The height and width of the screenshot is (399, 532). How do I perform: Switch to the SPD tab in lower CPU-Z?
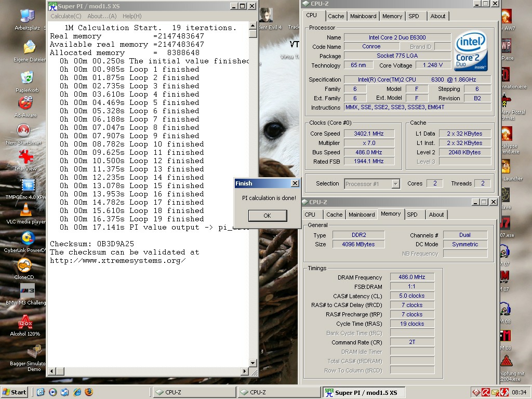[412, 215]
